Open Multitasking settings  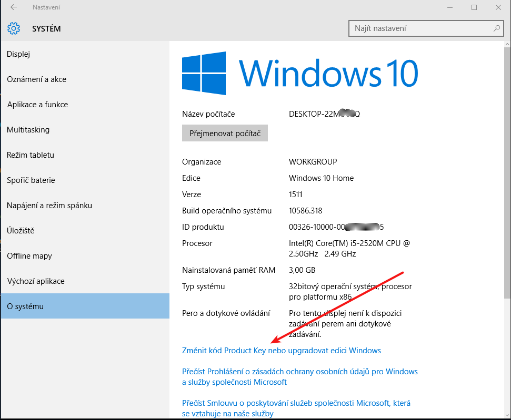(28, 130)
